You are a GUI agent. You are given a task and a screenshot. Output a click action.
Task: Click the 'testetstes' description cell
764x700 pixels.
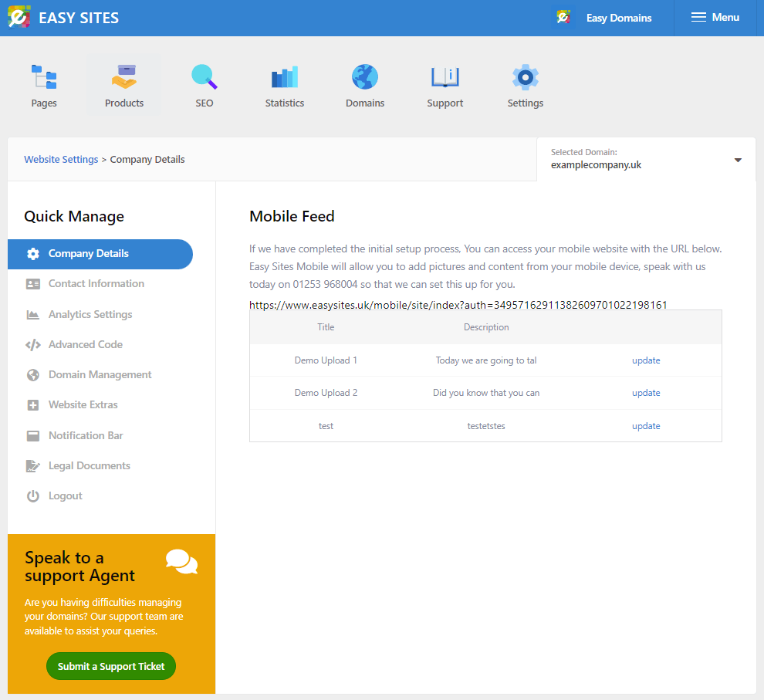click(486, 426)
